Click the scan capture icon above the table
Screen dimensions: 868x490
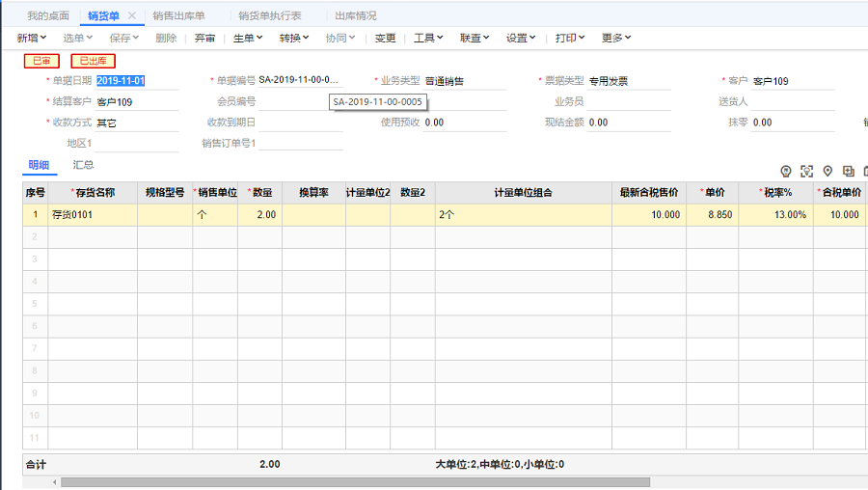coord(806,171)
